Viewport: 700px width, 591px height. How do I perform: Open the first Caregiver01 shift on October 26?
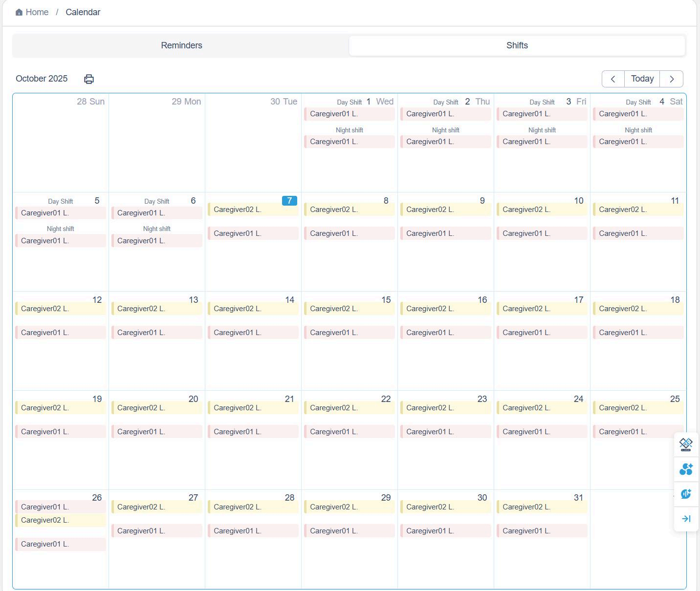pyautogui.click(x=60, y=507)
